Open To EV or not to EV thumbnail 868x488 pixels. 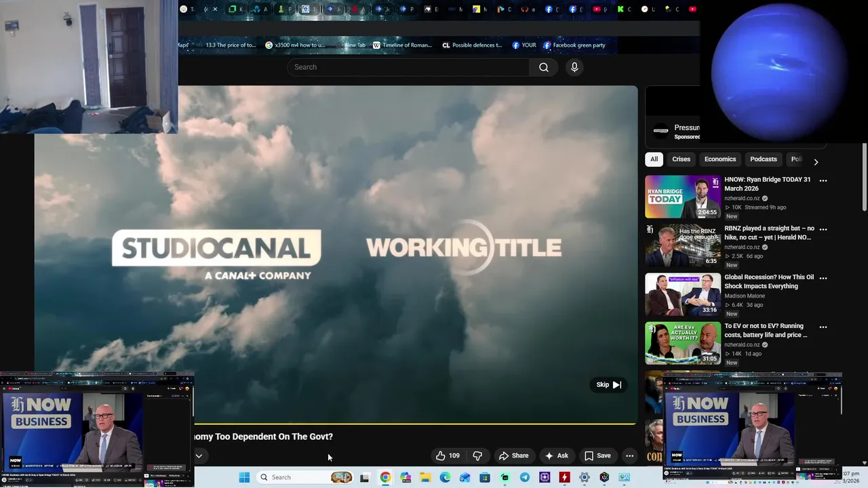(683, 344)
